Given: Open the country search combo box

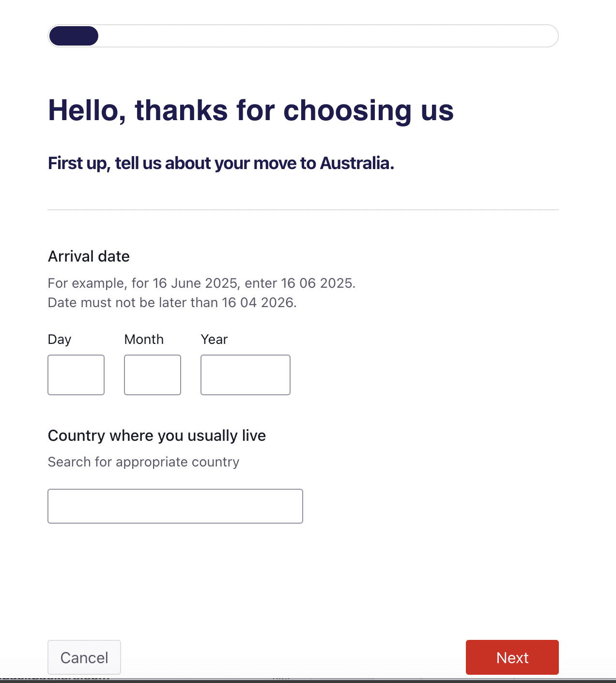Looking at the screenshot, I should click(x=175, y=506).
